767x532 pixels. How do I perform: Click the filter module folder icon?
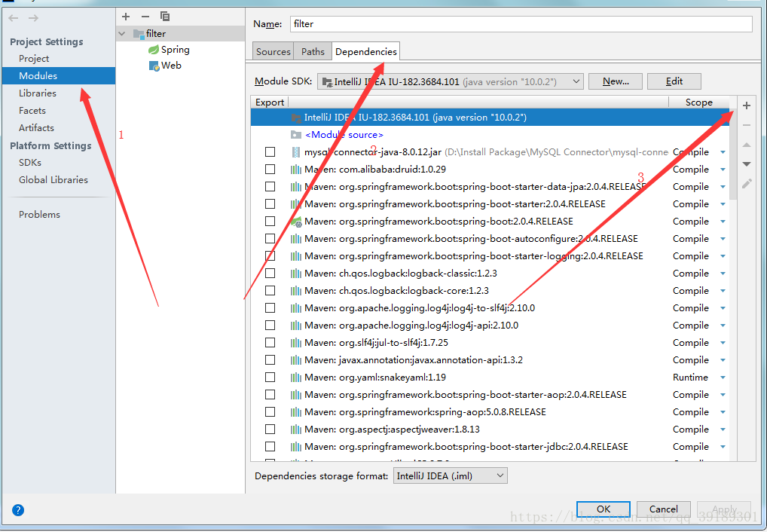pos(139,34)
